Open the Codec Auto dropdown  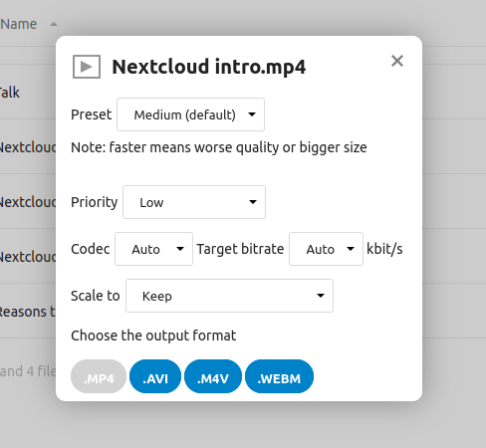click(153, 249)
